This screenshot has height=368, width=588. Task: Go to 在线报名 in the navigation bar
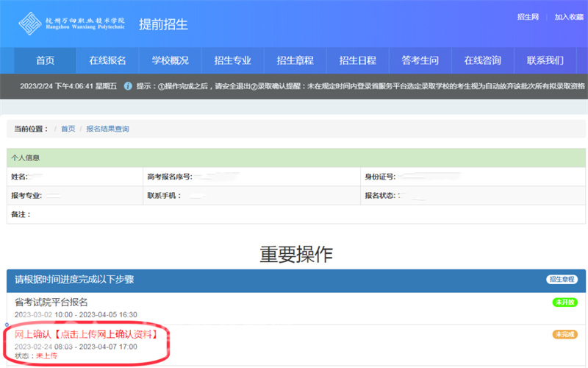point(107,60)
